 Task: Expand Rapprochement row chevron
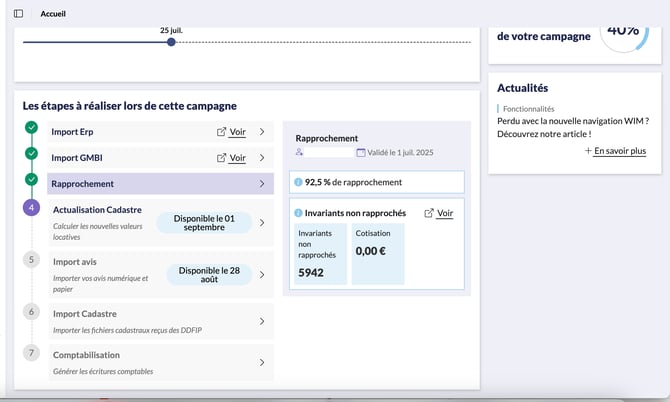pos(262,184)
